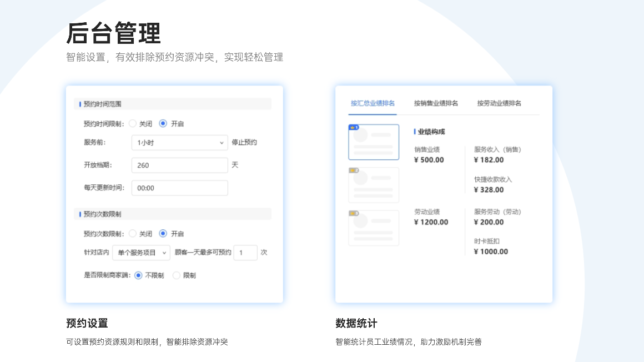This screenshot has width=644, height=362.
Task: Click the 每天更新时间 00:00 field
Action: point(179,188)
